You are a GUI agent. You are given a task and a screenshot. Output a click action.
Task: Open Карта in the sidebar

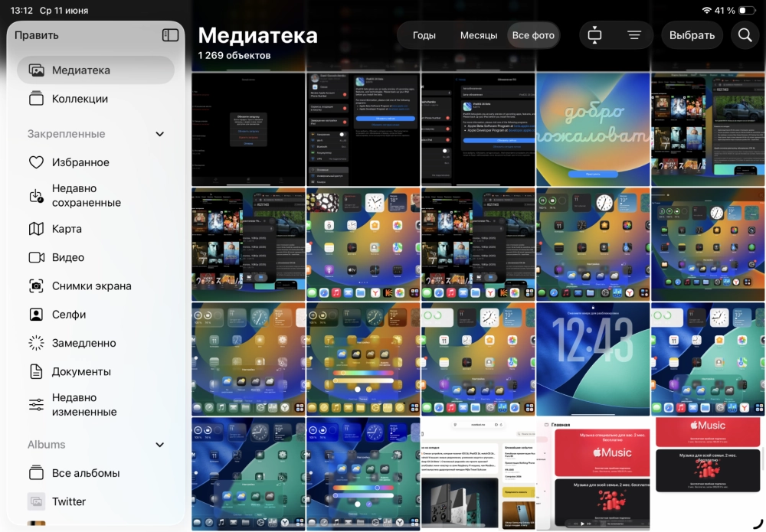point(67,229)
